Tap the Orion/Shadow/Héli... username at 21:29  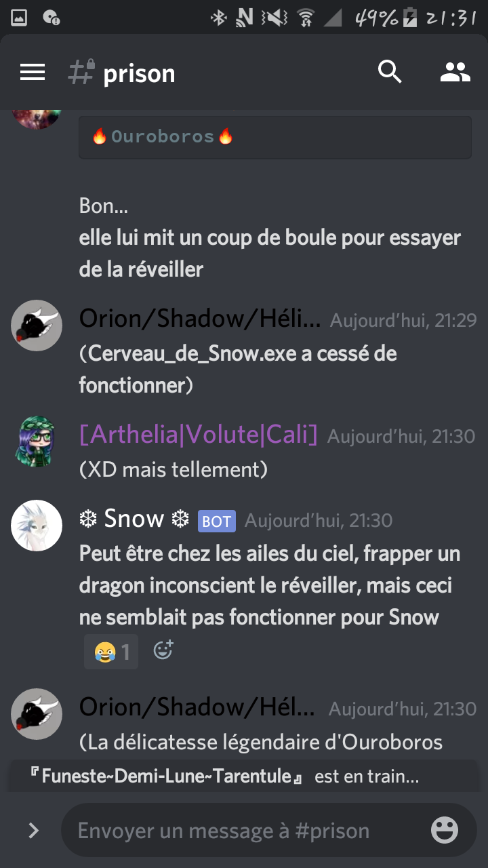pos(200,319)
